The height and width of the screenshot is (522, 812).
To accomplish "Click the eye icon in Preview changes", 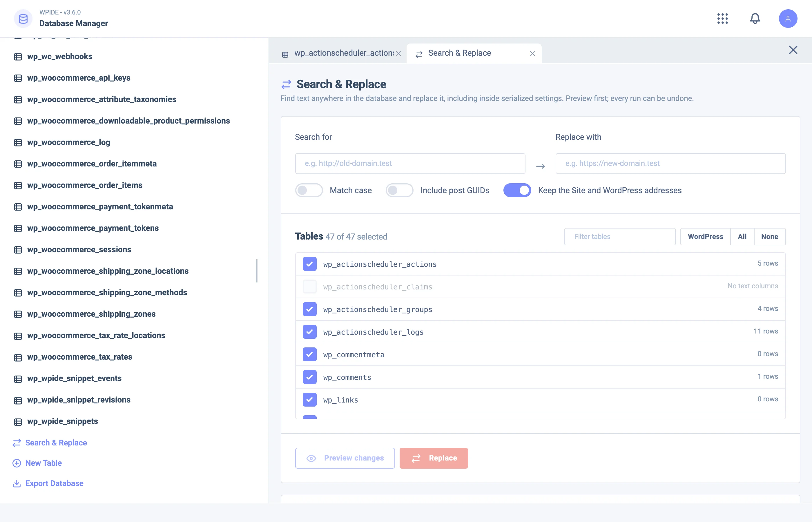I will tap(311, 458).
